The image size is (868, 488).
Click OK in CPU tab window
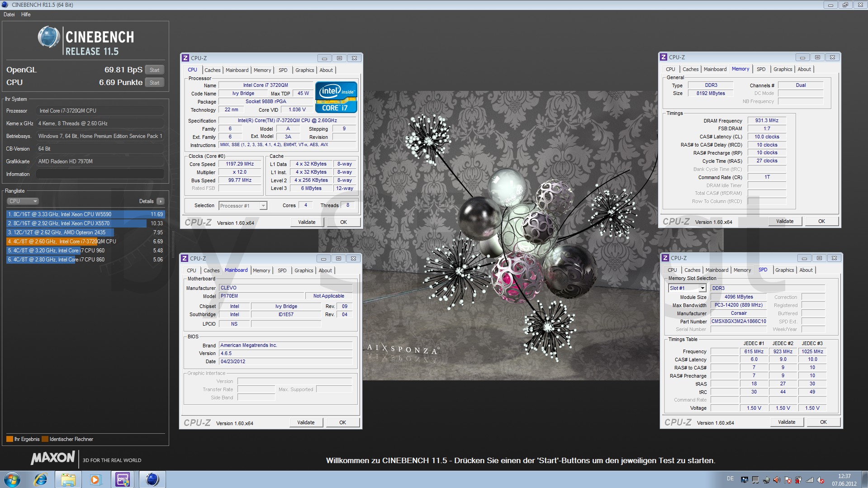344,222
